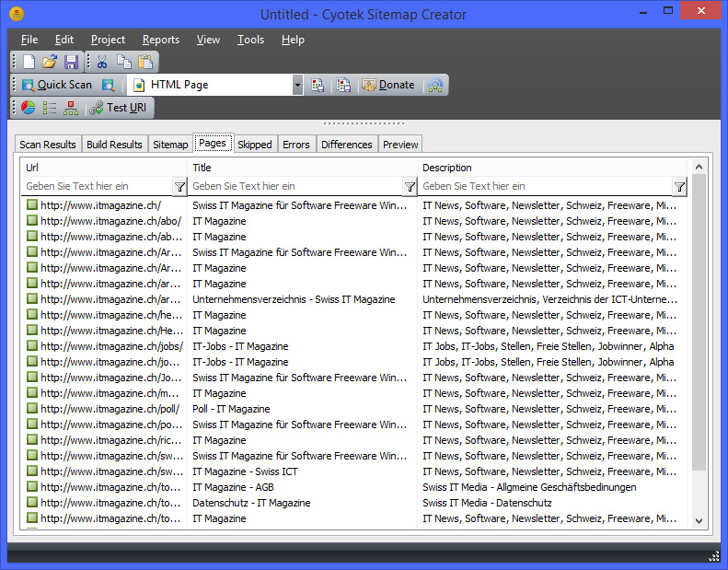The image size is (728, 570).
Task: Click the Description filter text field
Action: [x=545, y=186]
